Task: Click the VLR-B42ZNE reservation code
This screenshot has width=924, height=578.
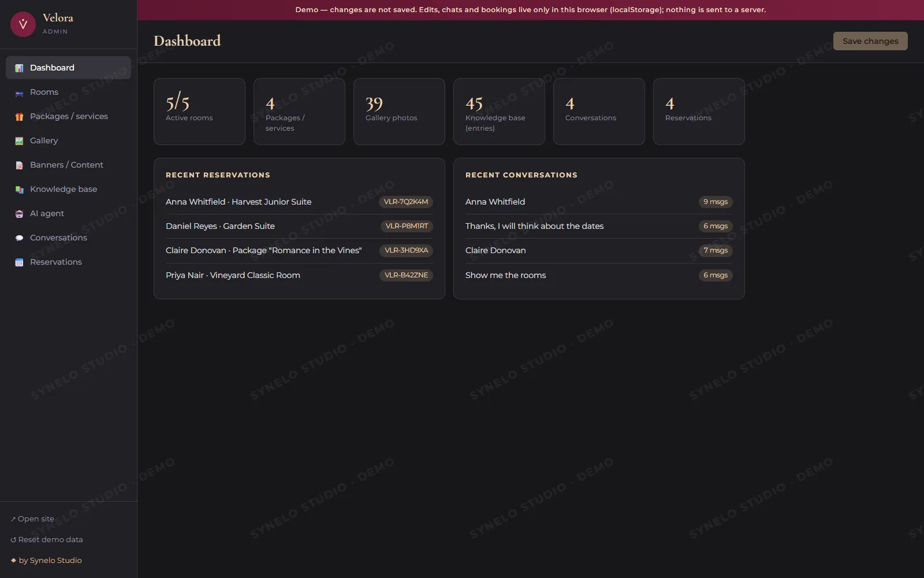Action: [x=406, y=275]
